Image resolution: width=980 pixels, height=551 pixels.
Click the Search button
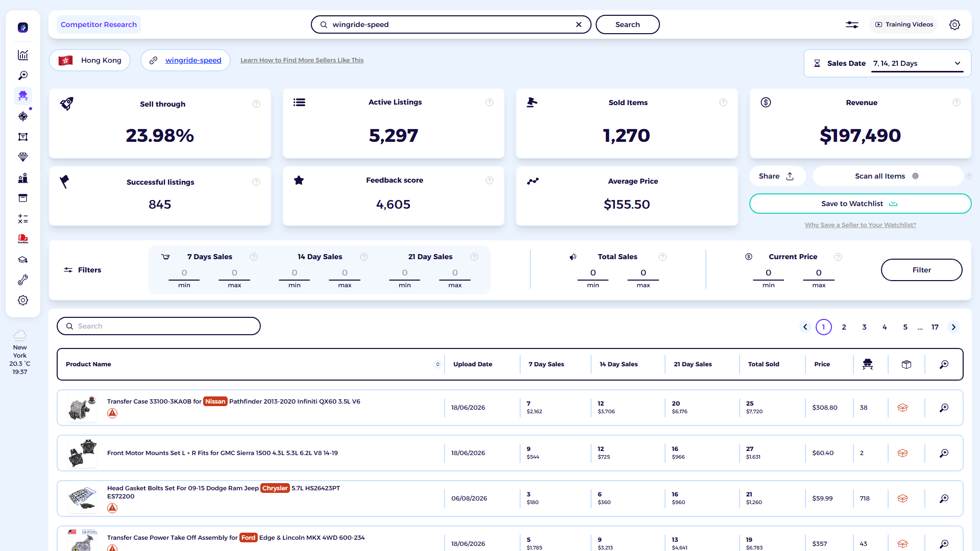coord(627,24)
